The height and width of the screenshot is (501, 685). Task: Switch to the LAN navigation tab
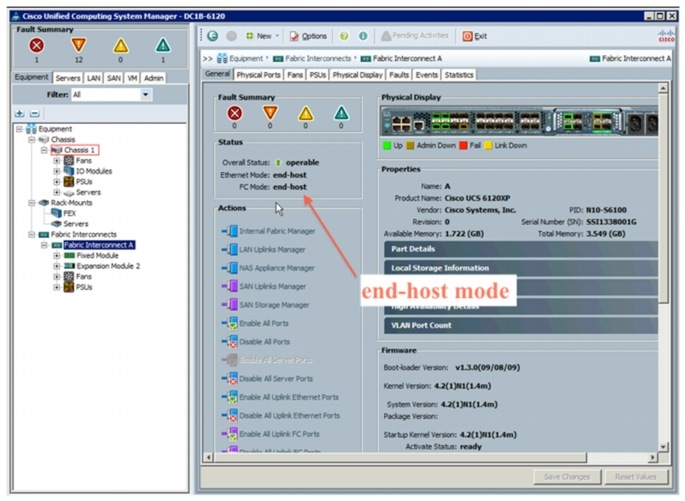click(x=93, y=78)
